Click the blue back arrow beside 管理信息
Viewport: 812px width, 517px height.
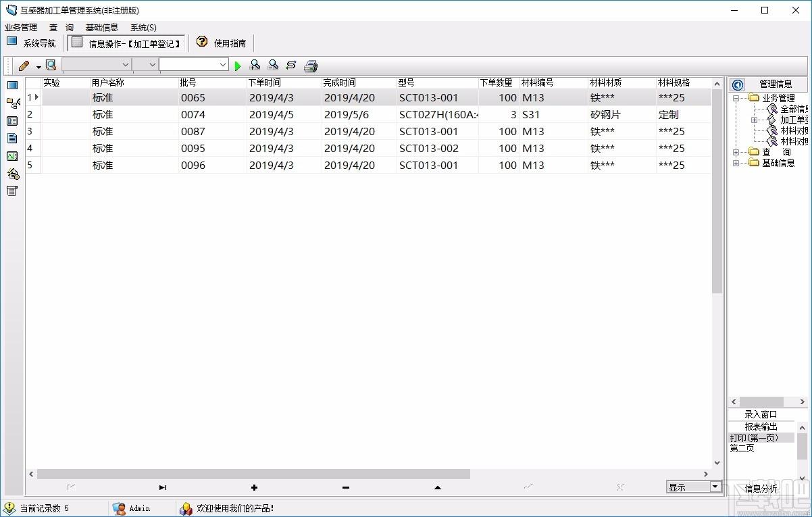738,84
